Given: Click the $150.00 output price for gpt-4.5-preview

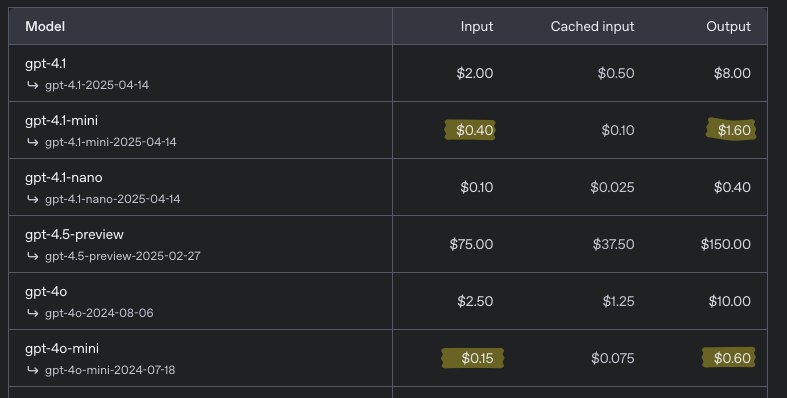Looking at the screenshot, I should pyautogui.click(x=726, y=244).
